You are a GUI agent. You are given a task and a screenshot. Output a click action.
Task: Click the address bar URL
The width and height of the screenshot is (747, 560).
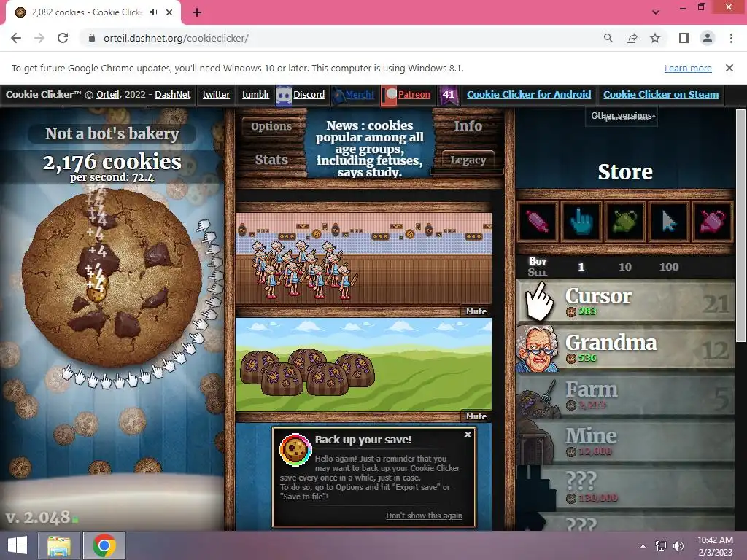point(176,38)
